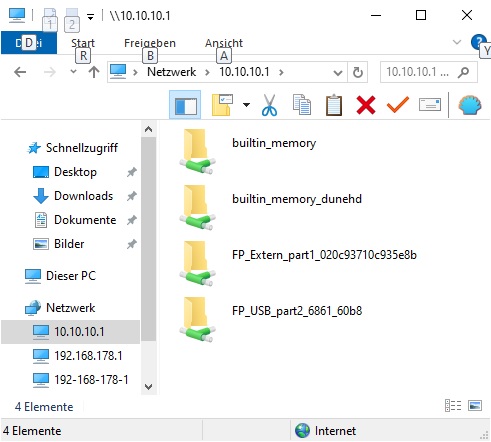Switch to details view in the status bar
The height and width of the screenshot is (442, 491).
click(x=453, y=406)
